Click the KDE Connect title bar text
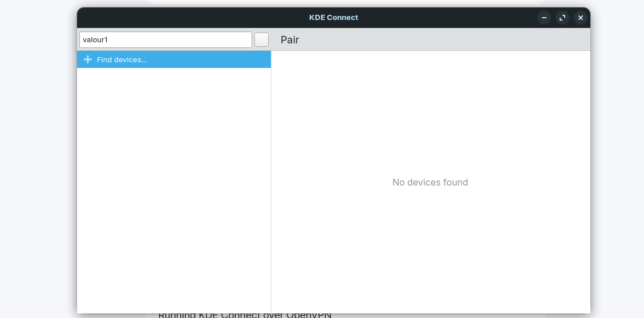Image resolution: width=644 pixels, height=318 pixels. pos(334,18)
